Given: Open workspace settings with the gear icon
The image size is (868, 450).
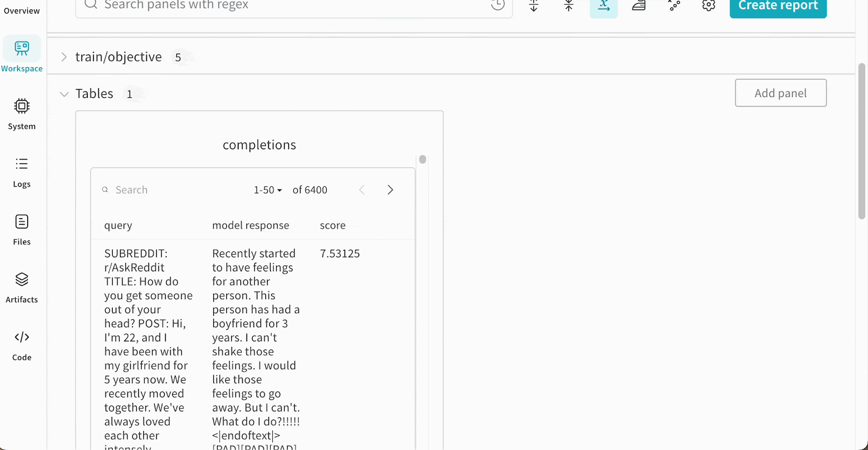Looking at the screenshot, I should 708,5.
